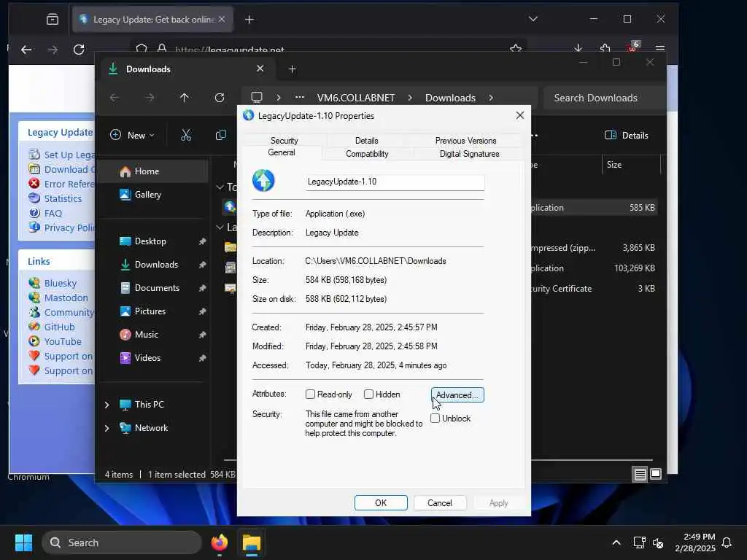
Task: Expand chevron after Downloads breadcrumb
Action: pyautogui.click(x=491, y=98)
